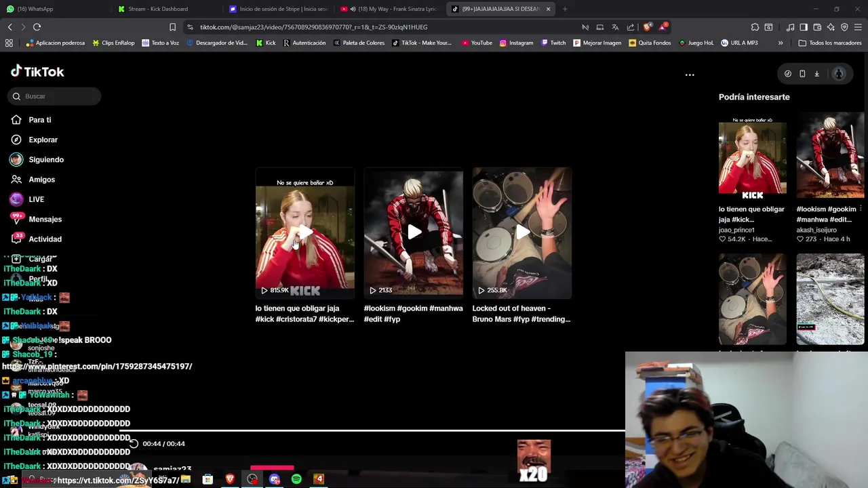The height and width of the screenshot is (488, 868).
Task: Open the profile avatar menu
Action: click(839, 74)
